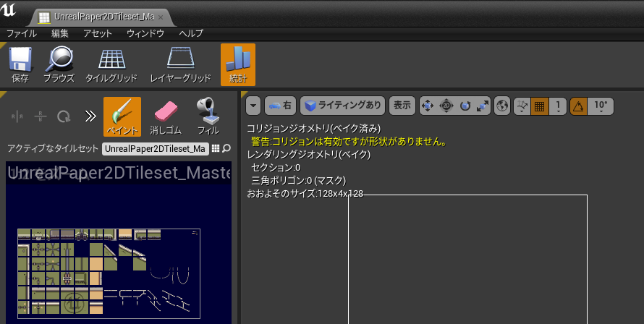Click the rotate tile icon
This screenshot has width=644, height=324.
click(x=64, y=116)
